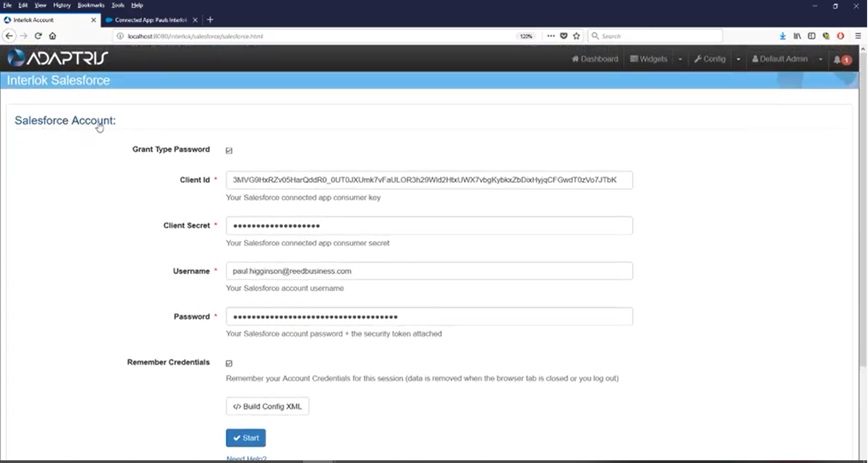Click 'Your Salesforce connected app consumer key' hint

tap(303, 198)
